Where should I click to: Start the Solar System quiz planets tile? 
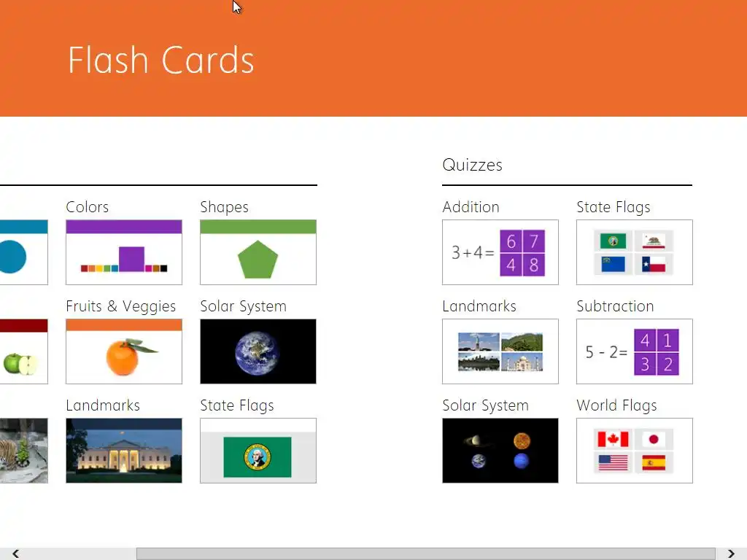pos(500,451)
